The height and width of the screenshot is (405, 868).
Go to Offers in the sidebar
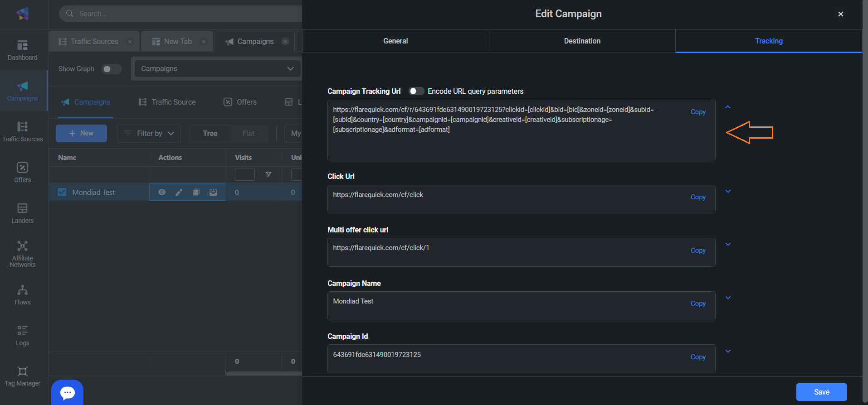22,172
